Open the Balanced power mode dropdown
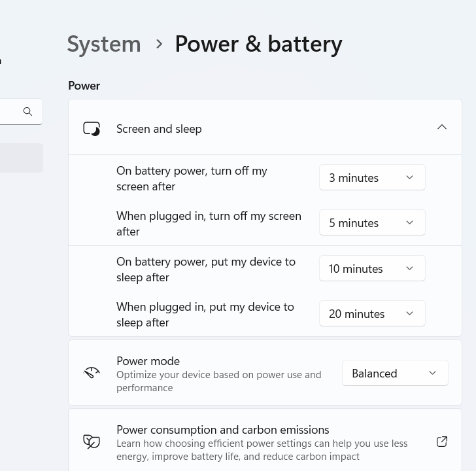476x471 pixels. (x=395, y=373)
